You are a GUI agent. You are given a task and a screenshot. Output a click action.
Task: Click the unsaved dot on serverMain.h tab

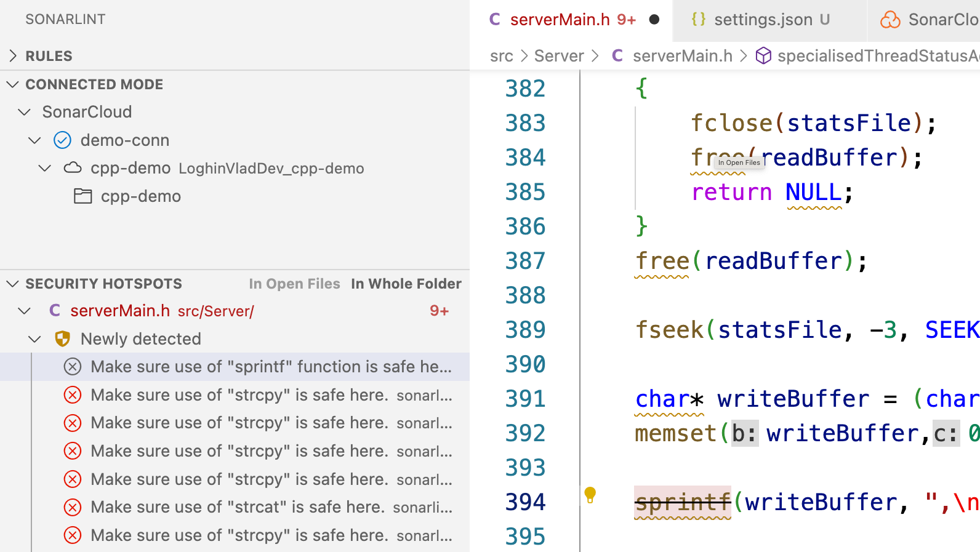654,20
